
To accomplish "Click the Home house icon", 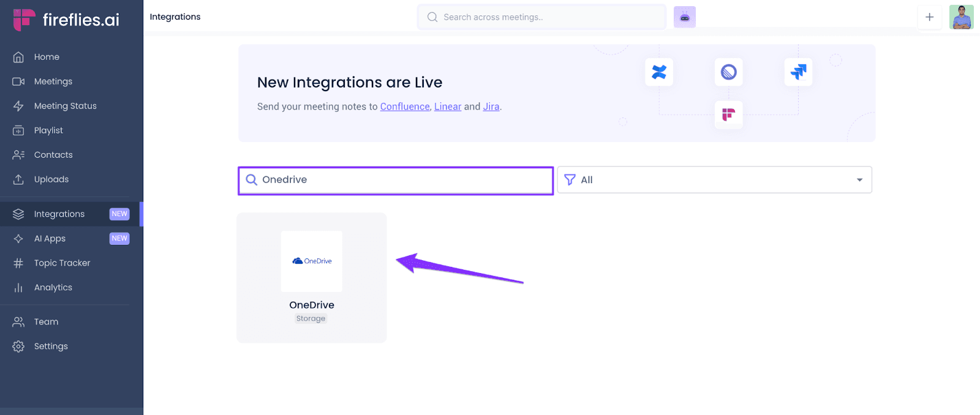I will tap(18, 57).
